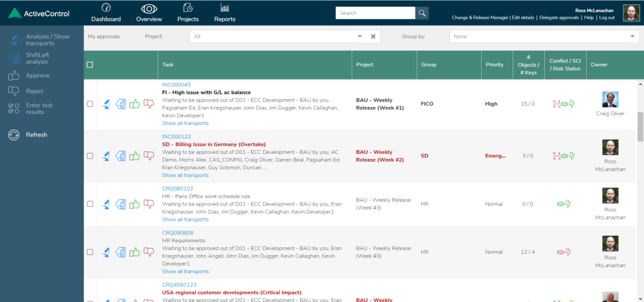Clear the Project filter with the X
The width and height of the screenshot is (644, 302).
[x=374, y=36]
